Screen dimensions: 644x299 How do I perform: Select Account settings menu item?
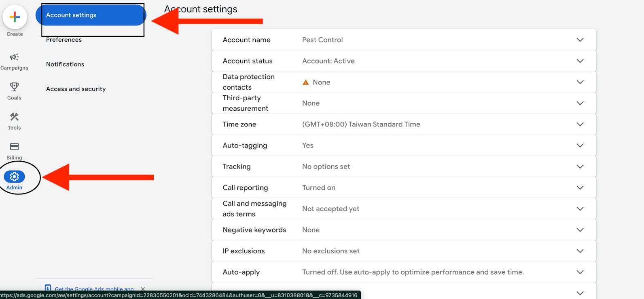91,15
